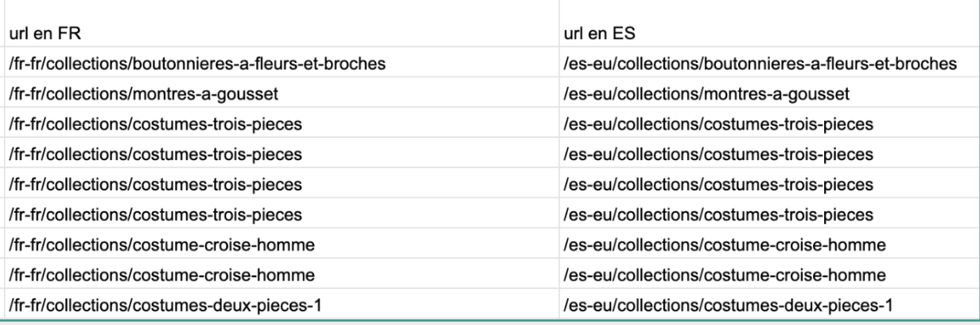Select the /fr-fr costumes-deux-pieces-1 cell
The height and width of the screenshot is (325, 980).
tap(278, 304)
